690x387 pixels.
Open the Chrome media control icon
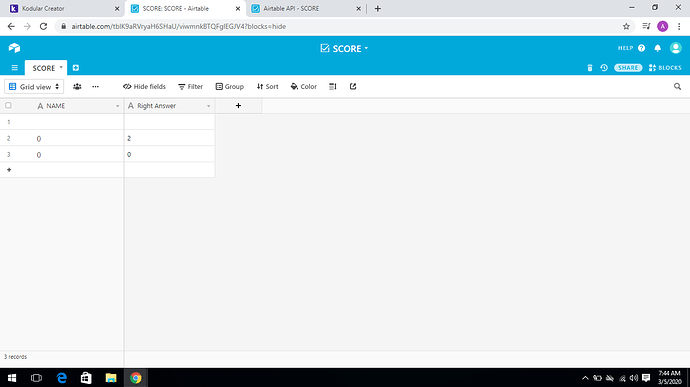tap(646, 26)
